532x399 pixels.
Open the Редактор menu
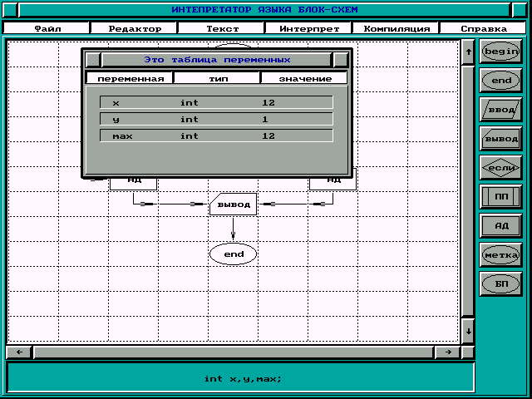click(x=135, y=28)
